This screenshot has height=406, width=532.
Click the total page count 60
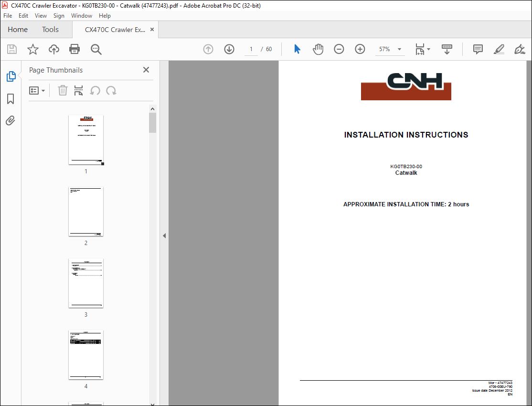(269, 49)
